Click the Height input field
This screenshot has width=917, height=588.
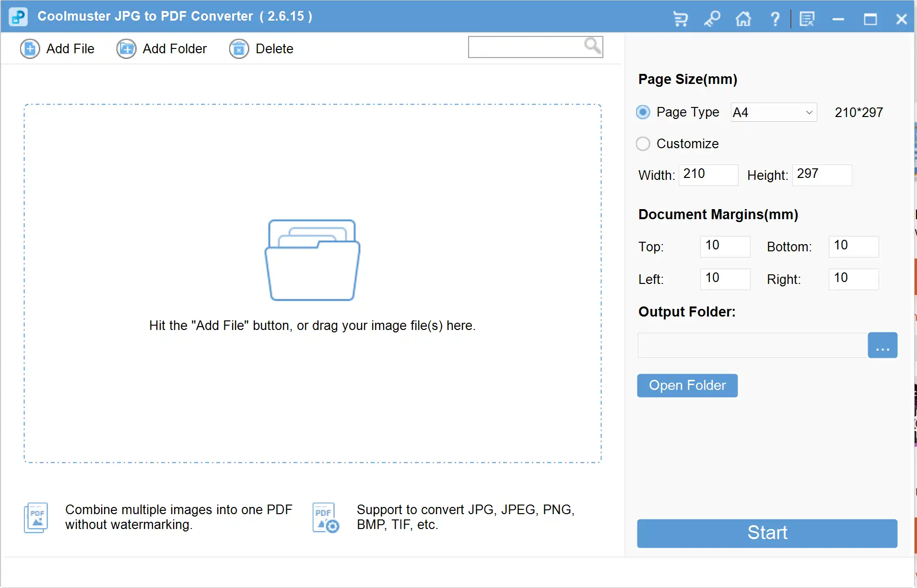coord(822,175)
